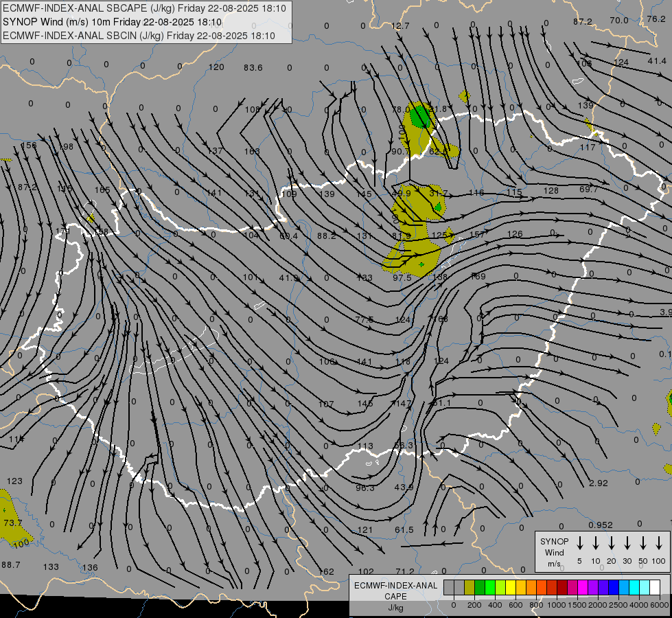Select the pure yellow CAPE legend swatch
The height and width of the screenshot is (618, 672).
[x=511, y=588]
